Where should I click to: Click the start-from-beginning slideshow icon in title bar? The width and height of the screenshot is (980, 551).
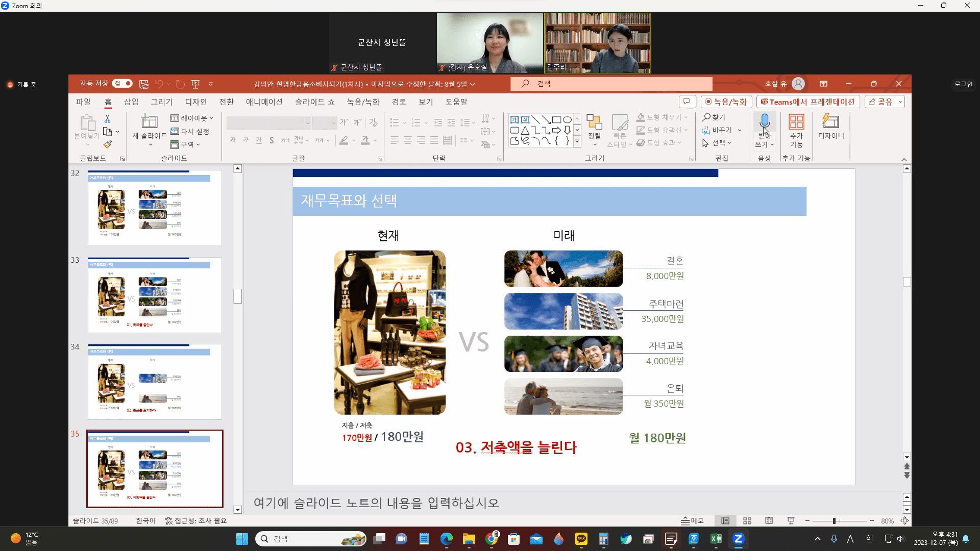(195, 84)
